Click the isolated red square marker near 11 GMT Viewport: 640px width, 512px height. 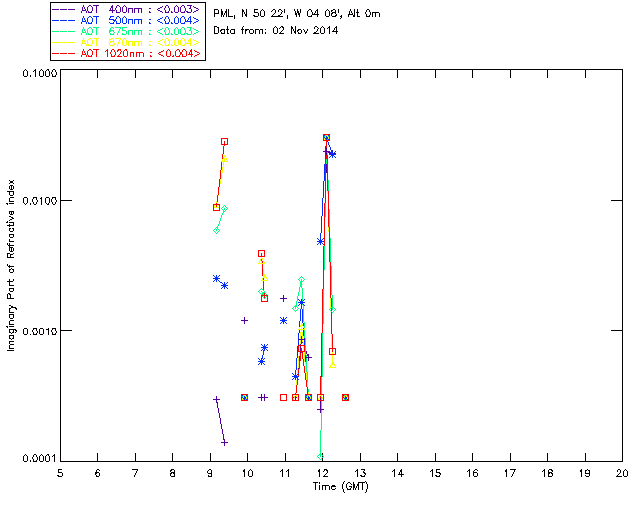pos(283,397)
